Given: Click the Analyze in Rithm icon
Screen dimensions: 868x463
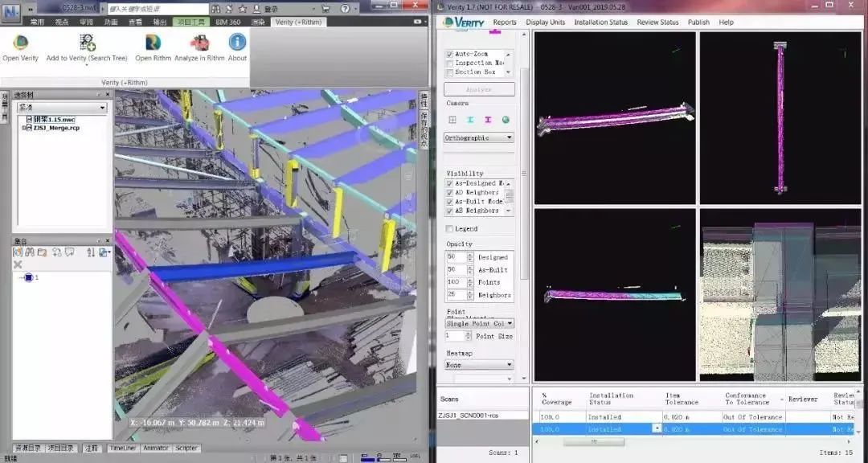Looking at the screenshot, I should (x=199, y=43).
